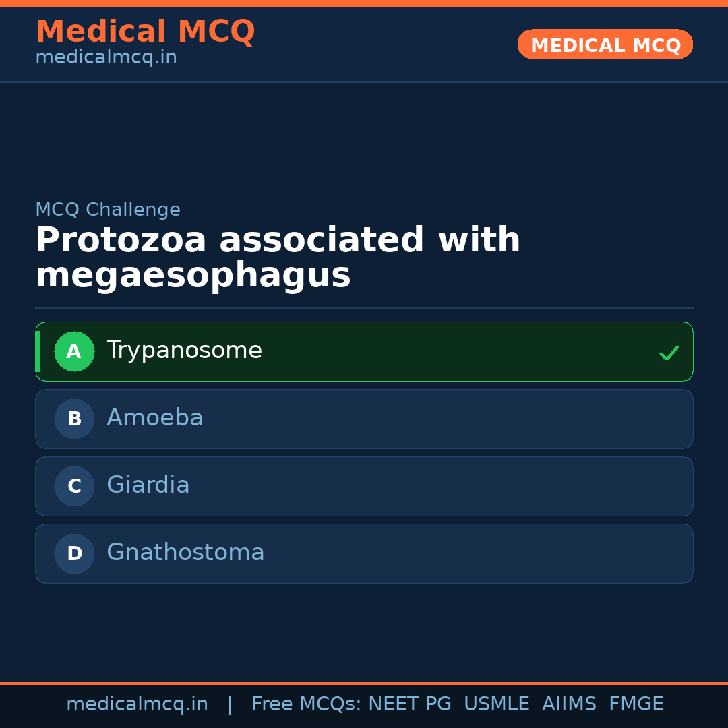Screen dimensions: 728x728
Task: Click the D circle badge
Action: click(x=74, y=553)
